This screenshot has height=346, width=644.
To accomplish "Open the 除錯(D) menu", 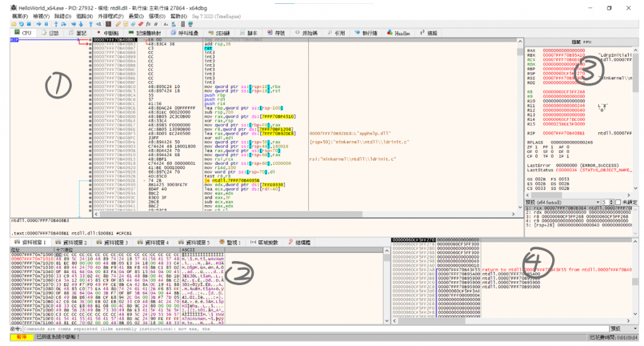I will point(63,16).
